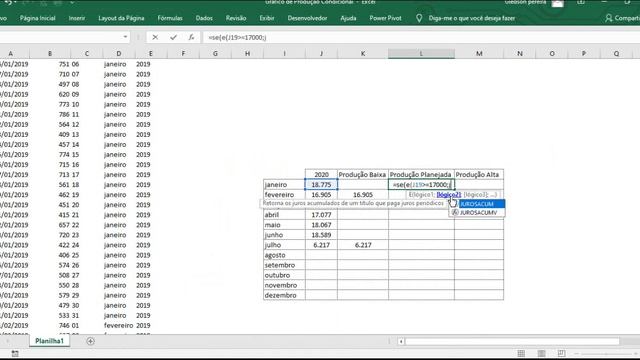This screenshot has height=360, width=640.
Task: Open the Desenvolvedor ribbon tab
Action: click(x=307, y=18)
